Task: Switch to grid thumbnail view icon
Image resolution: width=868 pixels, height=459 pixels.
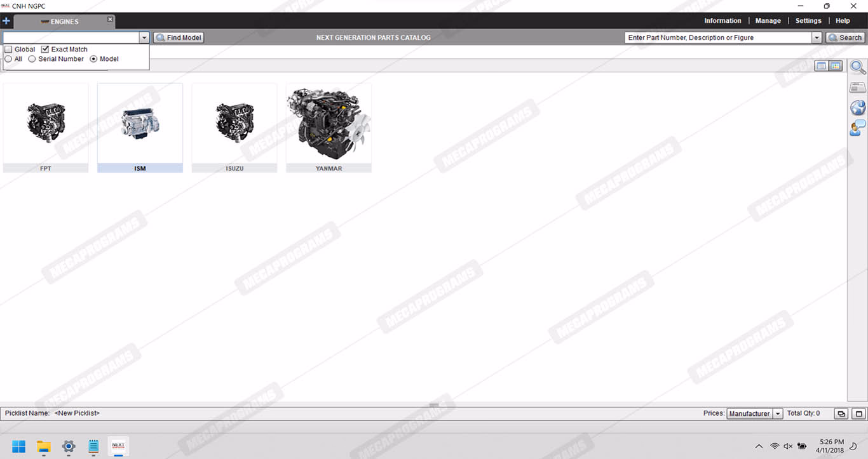Action: pos(836,66)
